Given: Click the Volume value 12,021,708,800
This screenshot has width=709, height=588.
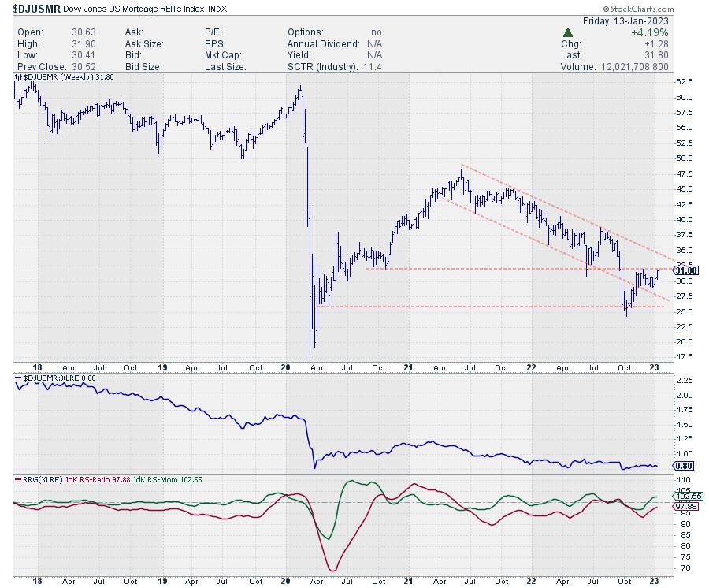Looking at the screenshot, I should (634, 66).
